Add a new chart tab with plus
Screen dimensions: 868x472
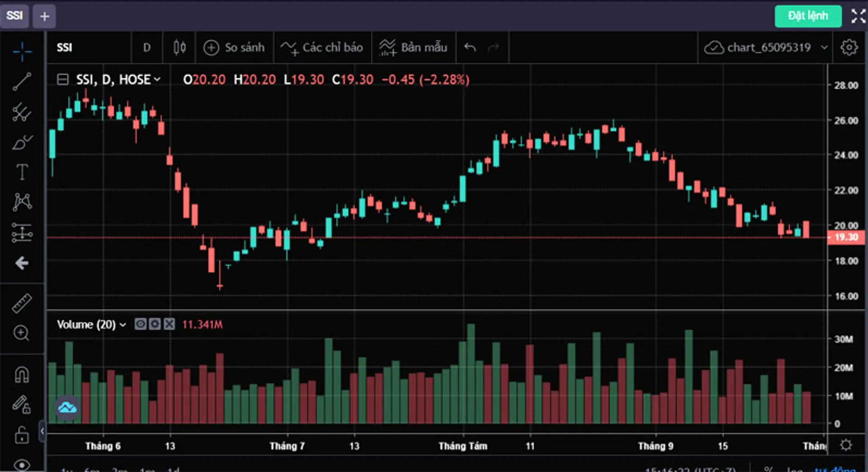tap(44, 17)
